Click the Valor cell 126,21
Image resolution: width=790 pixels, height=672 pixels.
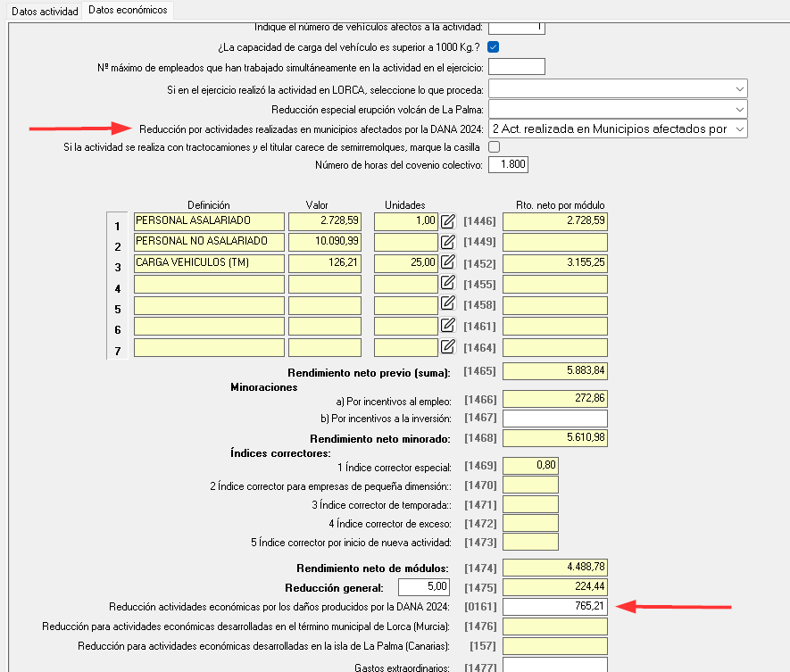[324, 263]
